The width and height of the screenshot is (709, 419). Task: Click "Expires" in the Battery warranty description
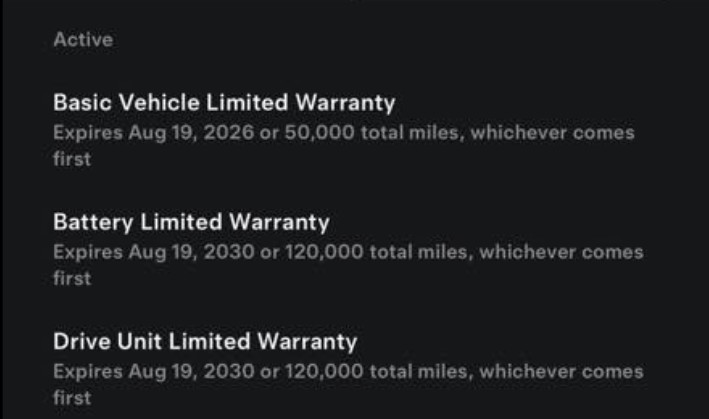point(88,252)
